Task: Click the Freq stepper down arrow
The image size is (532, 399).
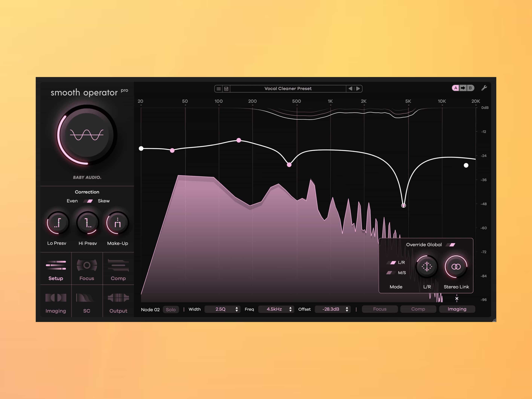Action: (x=291, y=311)
